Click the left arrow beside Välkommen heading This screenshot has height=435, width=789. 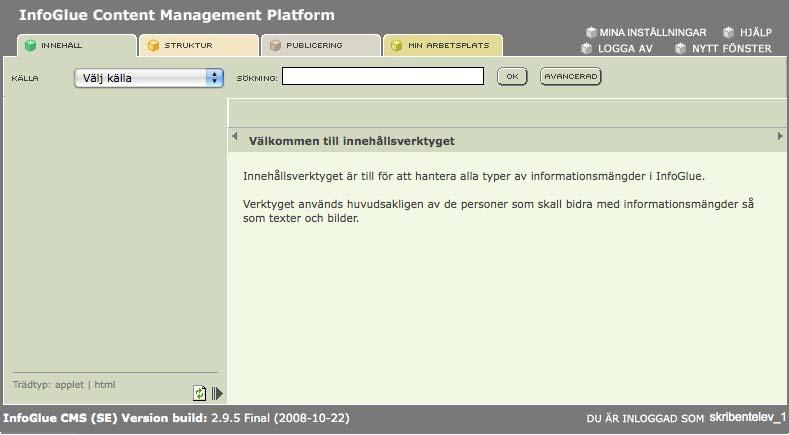pyautogui.click(x=234, y=136)
